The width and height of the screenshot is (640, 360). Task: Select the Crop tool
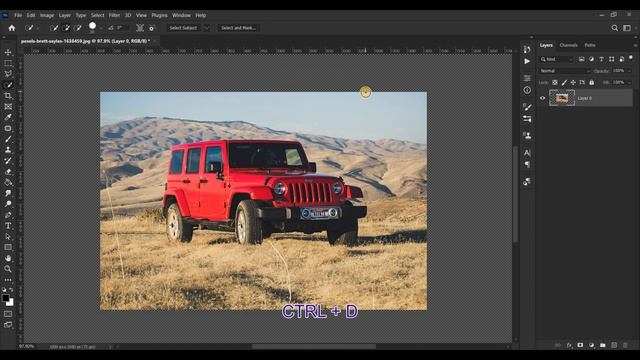click(8, 96)
